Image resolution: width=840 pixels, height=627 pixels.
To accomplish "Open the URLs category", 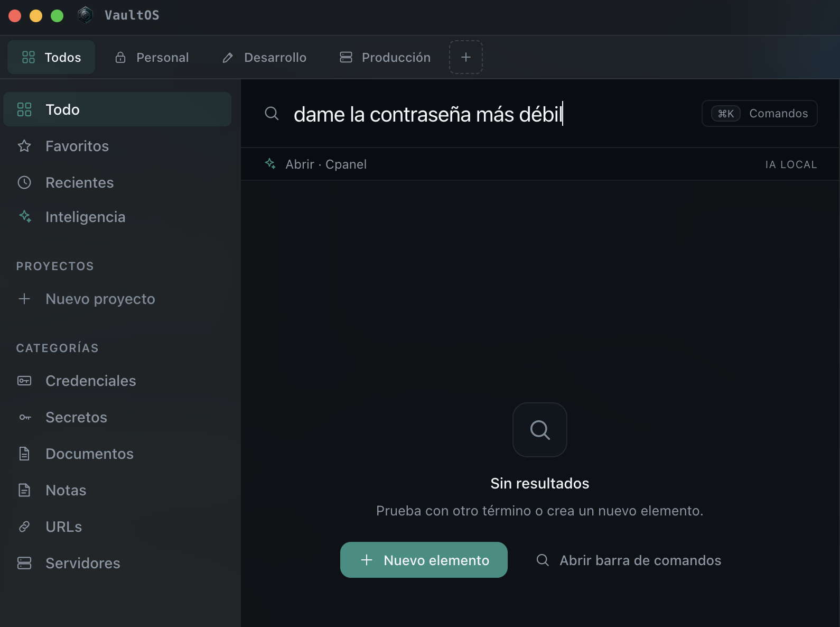I will (117, 527).
